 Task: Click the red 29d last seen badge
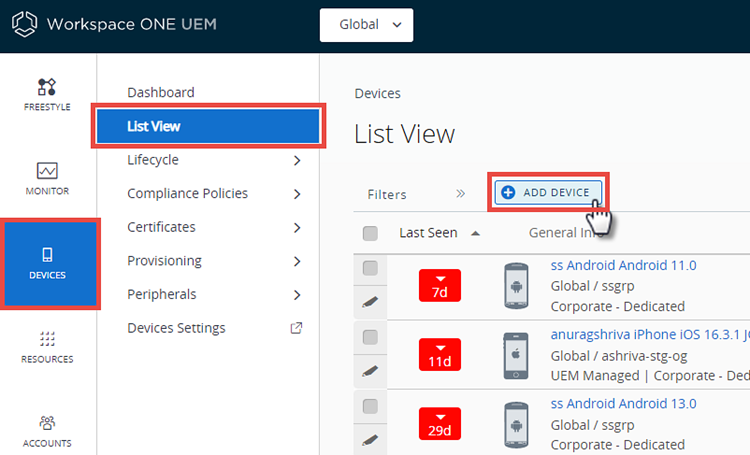pos(440,423)
